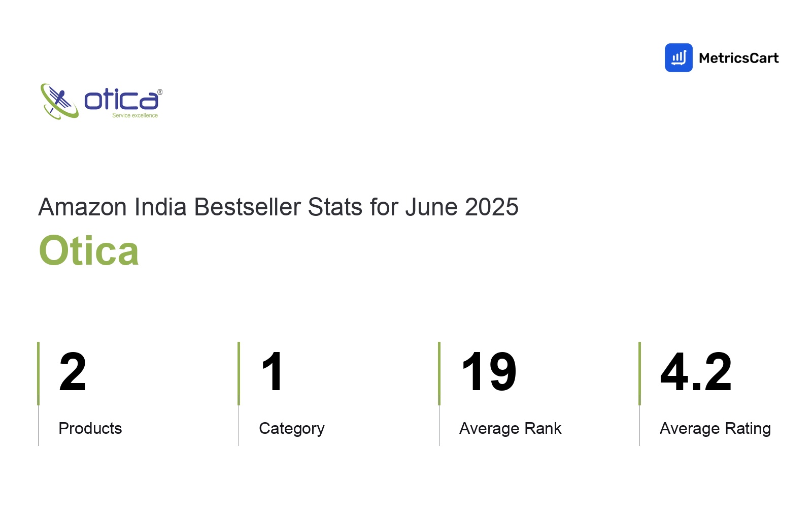The width and height of the screenshot is (812, 508).
Task: Click the MetricsCart brand name text
Action: 738,58
